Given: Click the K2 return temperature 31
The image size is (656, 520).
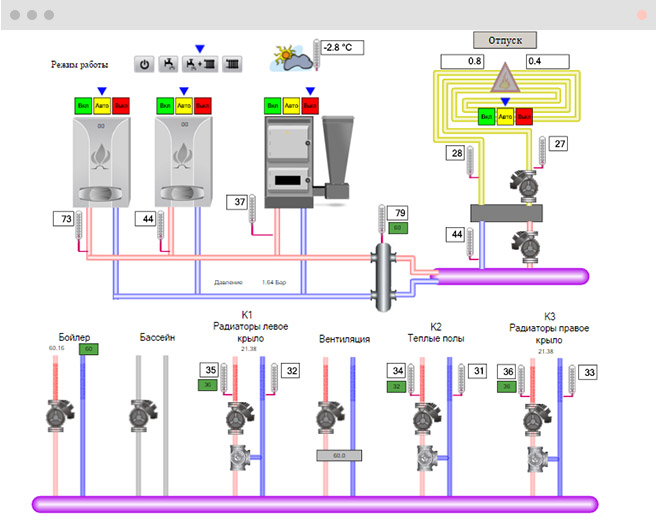Looking at the screenshot, I should pos(478,371).
